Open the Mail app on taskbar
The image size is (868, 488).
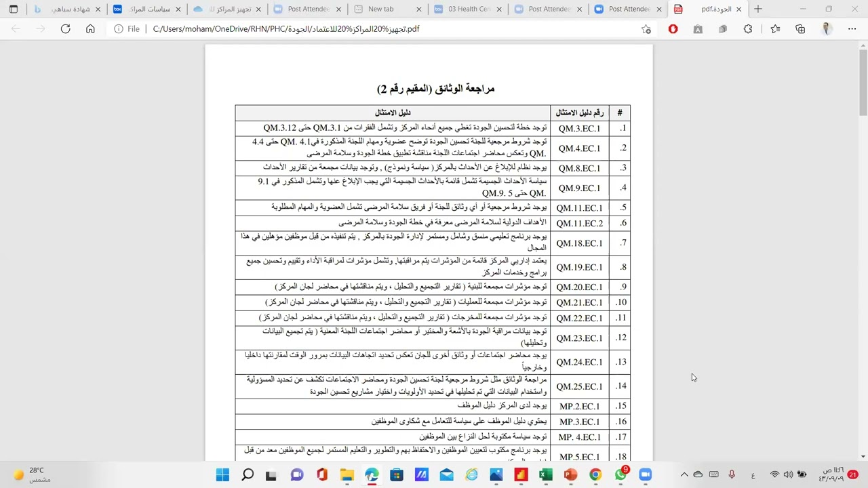click(x=446, y=475)
